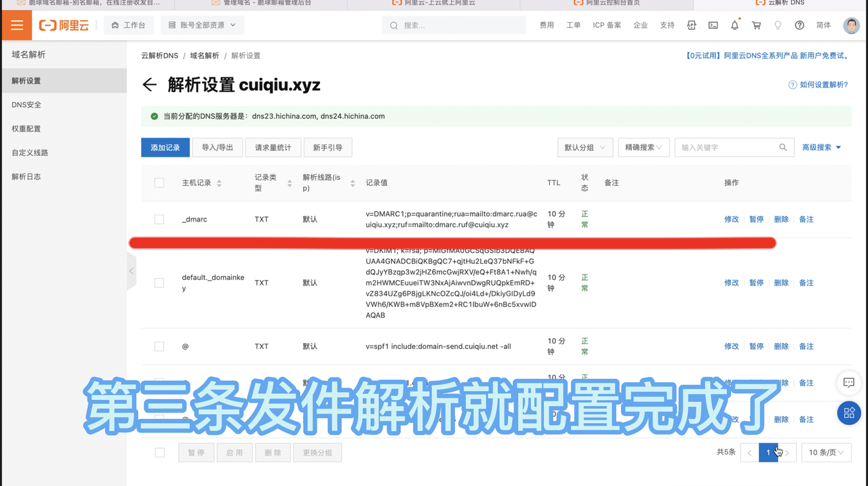This screenshot has height=486, width=868.
Task: Click 修改 for the _dmarc record
Action: [x=732, y=220]
